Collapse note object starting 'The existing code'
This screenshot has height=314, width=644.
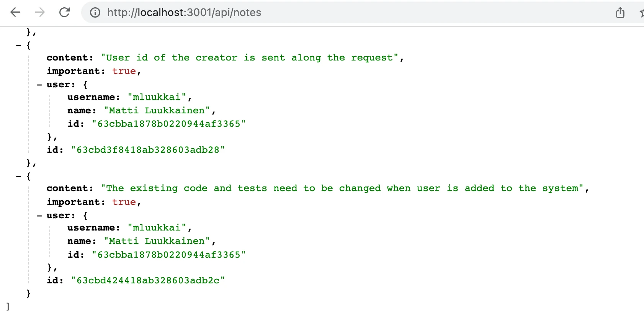click(18, 177)
